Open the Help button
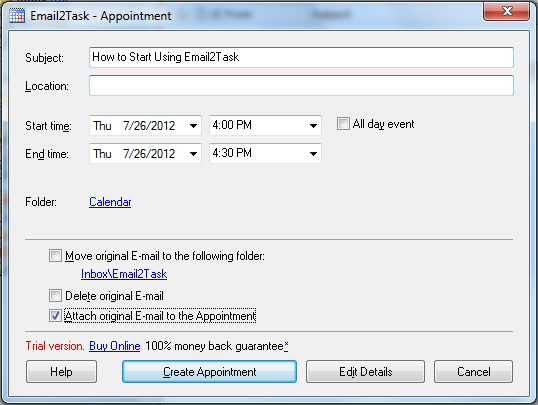 61,372
